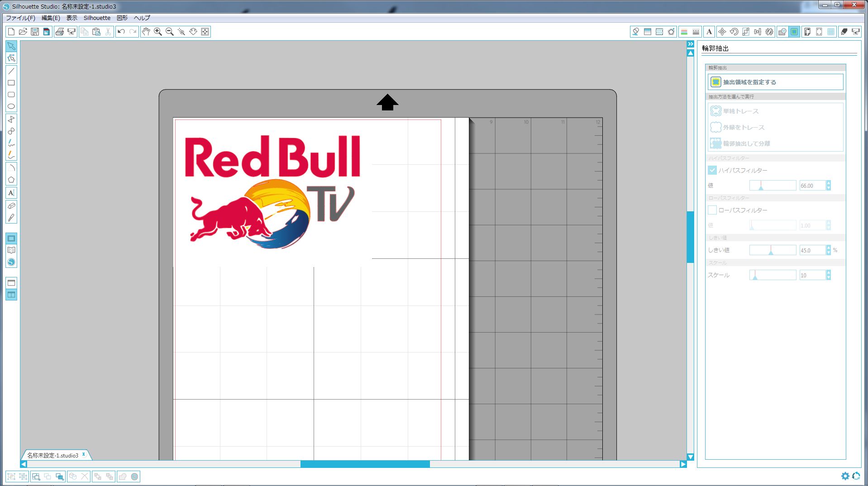Open the text style panel (A icon)

point(709,32)
